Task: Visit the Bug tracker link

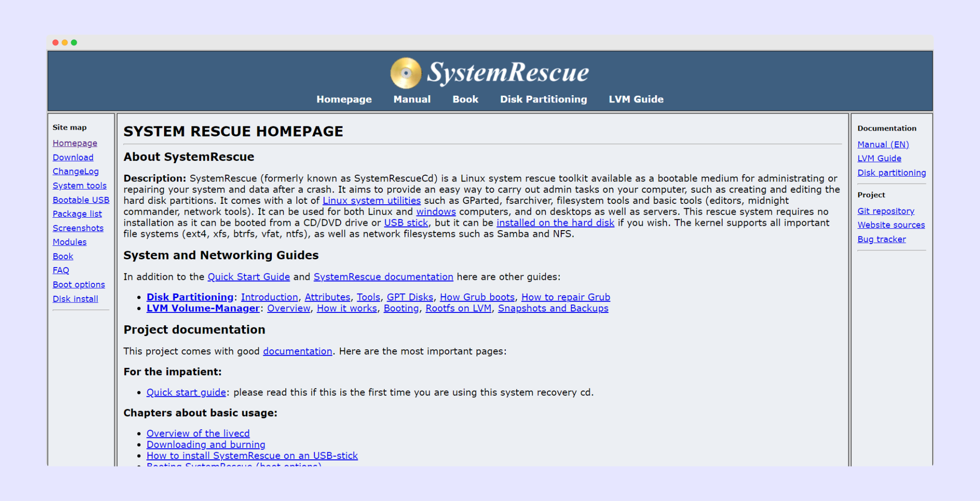Action: pos(881,239)
